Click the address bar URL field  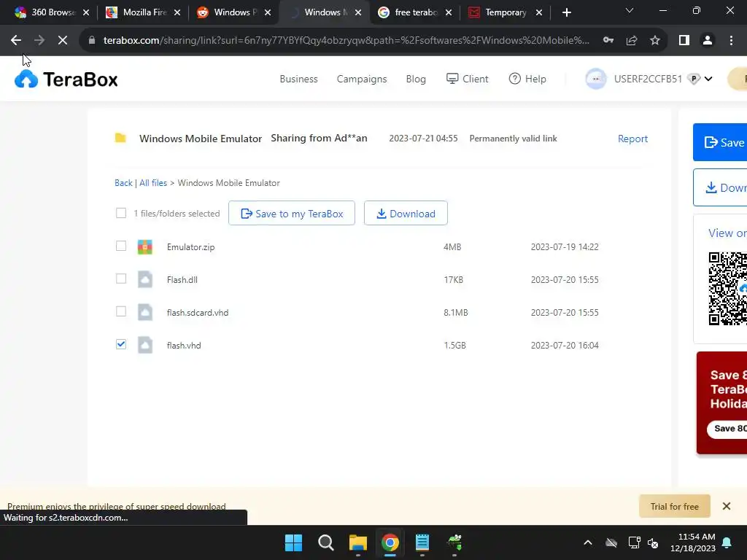346,41
